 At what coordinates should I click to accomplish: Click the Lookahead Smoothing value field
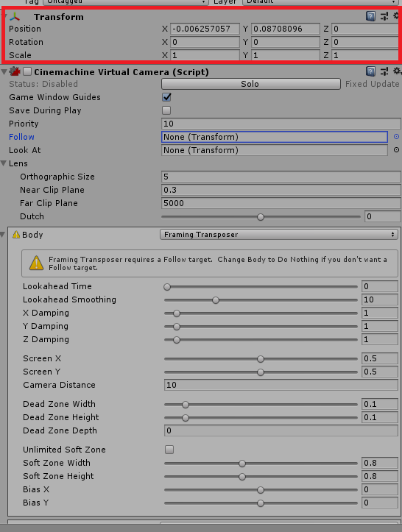[380, 299]
